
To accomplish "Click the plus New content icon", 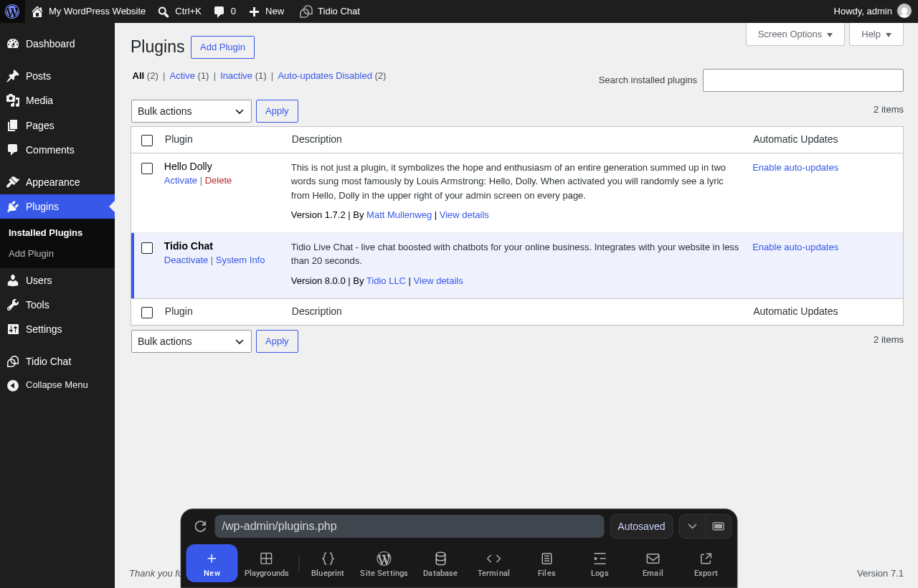I will coord(254,11).
